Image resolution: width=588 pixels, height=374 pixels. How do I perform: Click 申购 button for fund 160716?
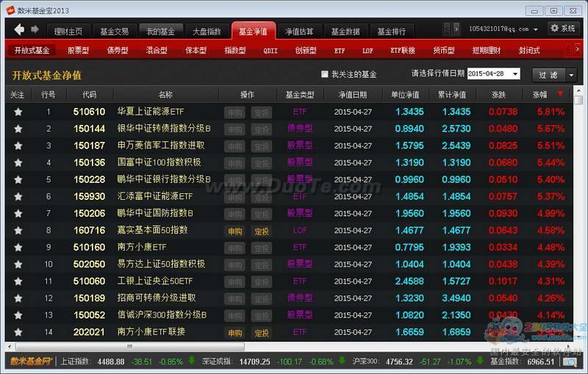point(234,231)
